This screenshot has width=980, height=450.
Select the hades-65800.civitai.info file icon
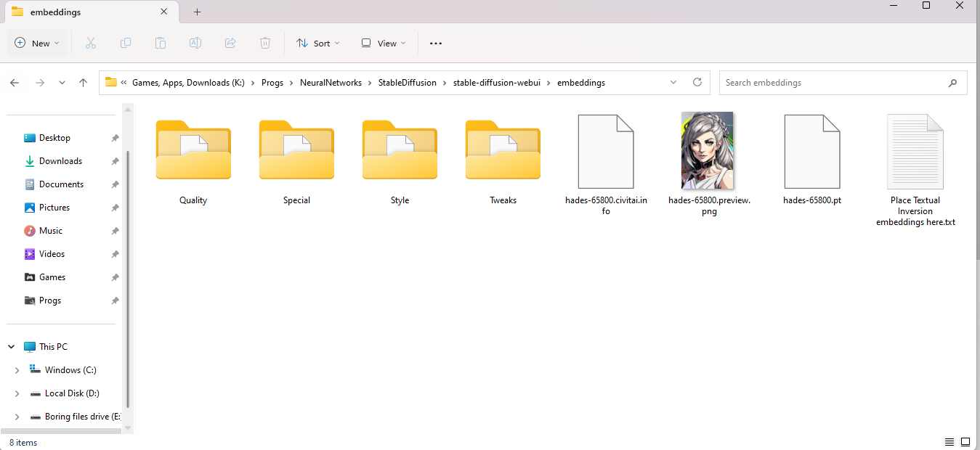pyautogui.click(x=606, y=152)
